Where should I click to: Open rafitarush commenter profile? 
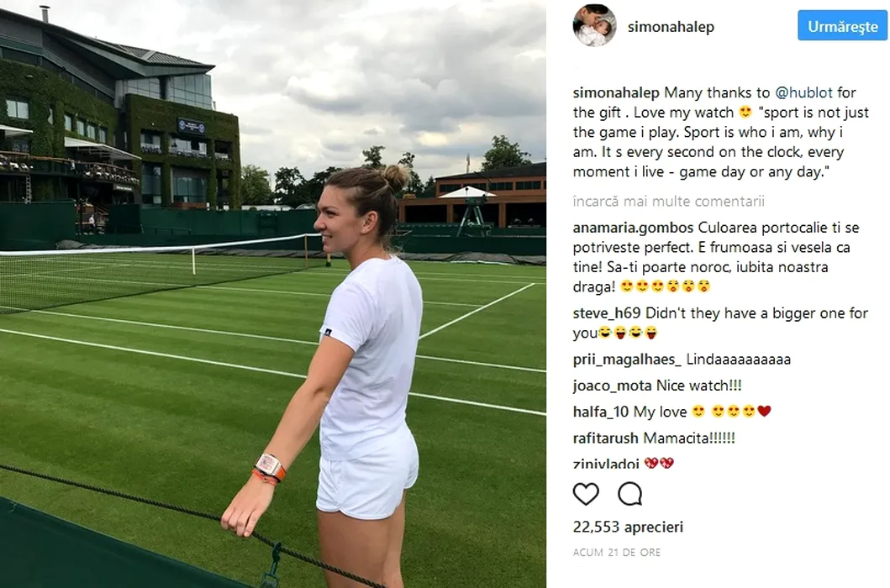[x=606, y=438]
